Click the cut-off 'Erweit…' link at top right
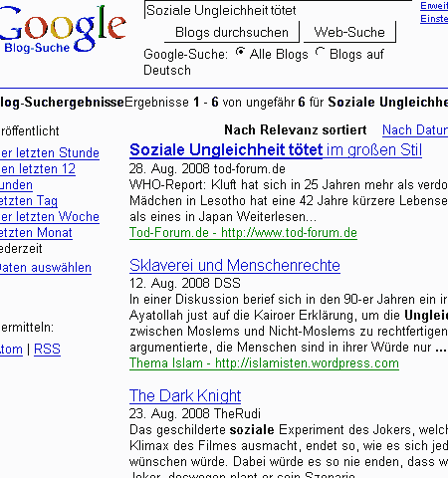The image size is (448, 478). 434,6
